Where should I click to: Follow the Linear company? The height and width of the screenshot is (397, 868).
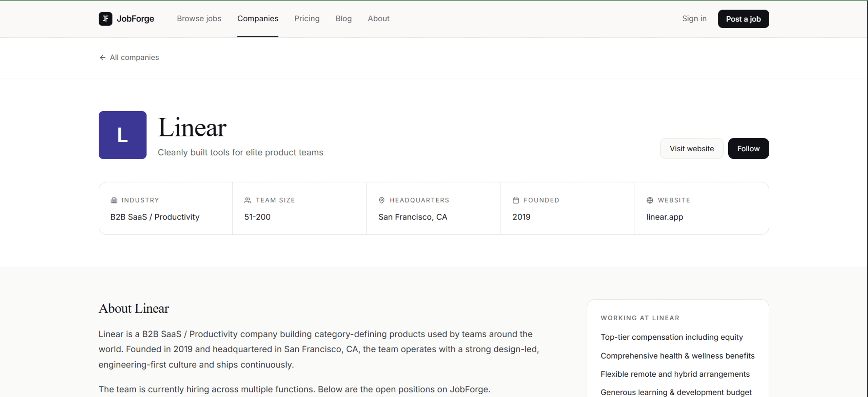tap(748, 149)
